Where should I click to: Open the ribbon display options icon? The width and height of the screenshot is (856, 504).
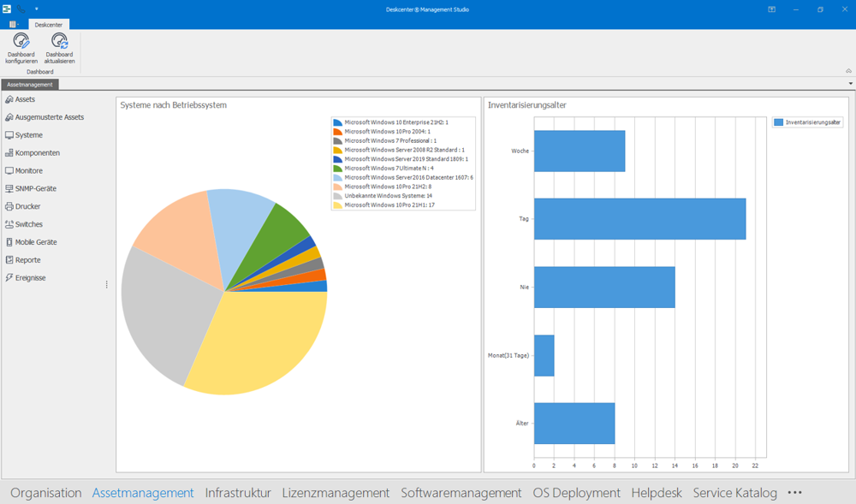[771, 9]
